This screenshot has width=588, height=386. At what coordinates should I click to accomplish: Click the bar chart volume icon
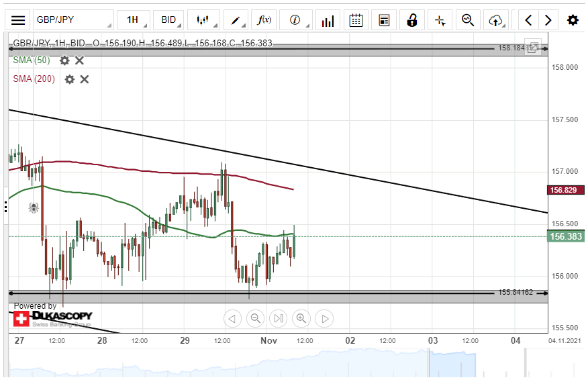[x=328, y=20]
